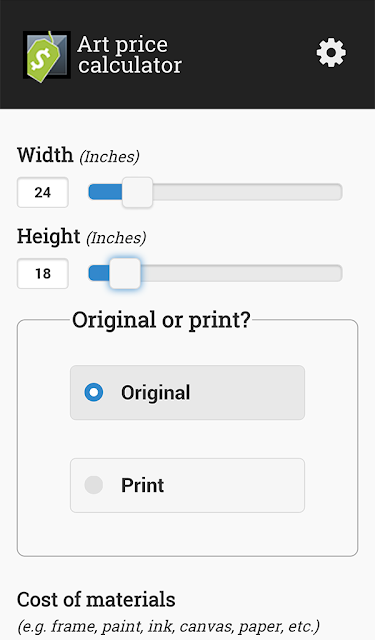This screenshot has height=640, width=375.
Task: Choose the Print option label
Action: tap(142, 485)
